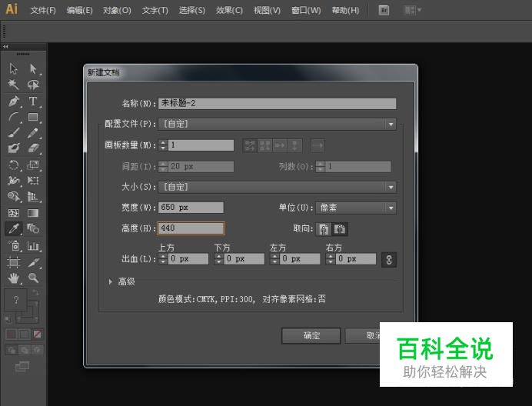
Task: Open the 文字(T) menu
Action: (x=155, y=10)
